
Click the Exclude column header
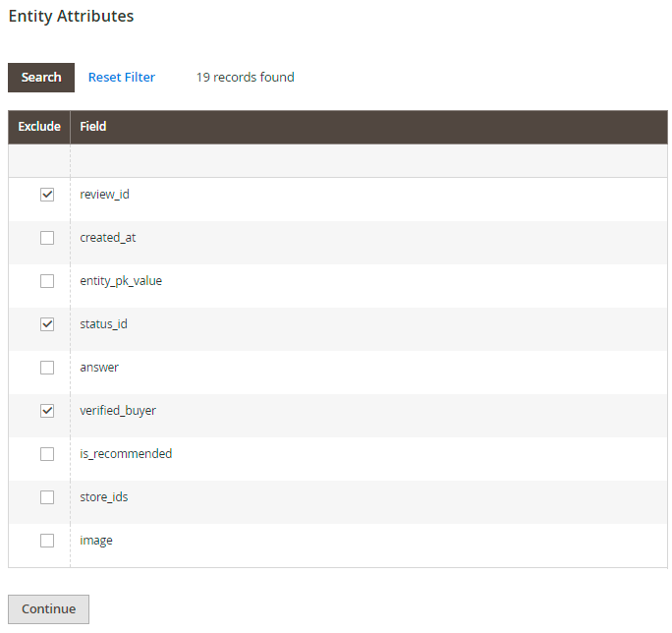(39, 127)
